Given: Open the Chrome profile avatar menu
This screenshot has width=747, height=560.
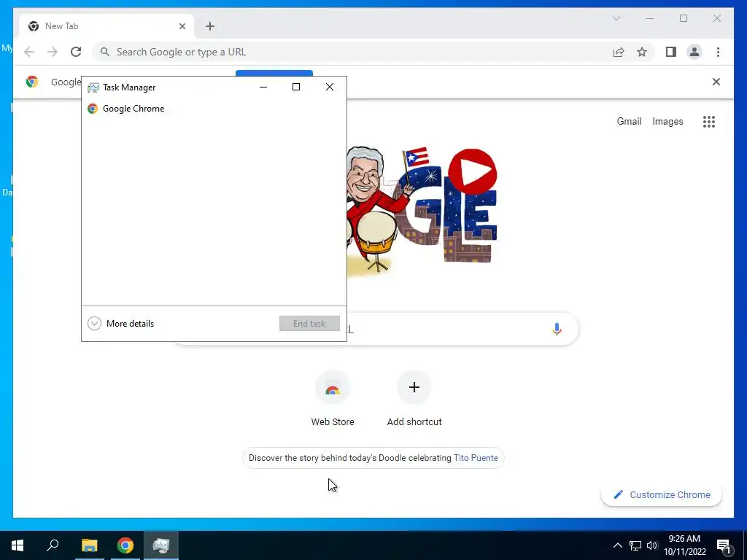Looking at the screenshot, I should pyautogui.click(x=694, y=52).
